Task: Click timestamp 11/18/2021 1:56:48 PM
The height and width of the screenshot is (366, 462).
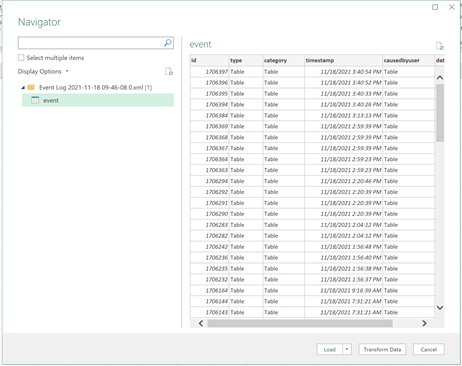Action: click(343, 247)
